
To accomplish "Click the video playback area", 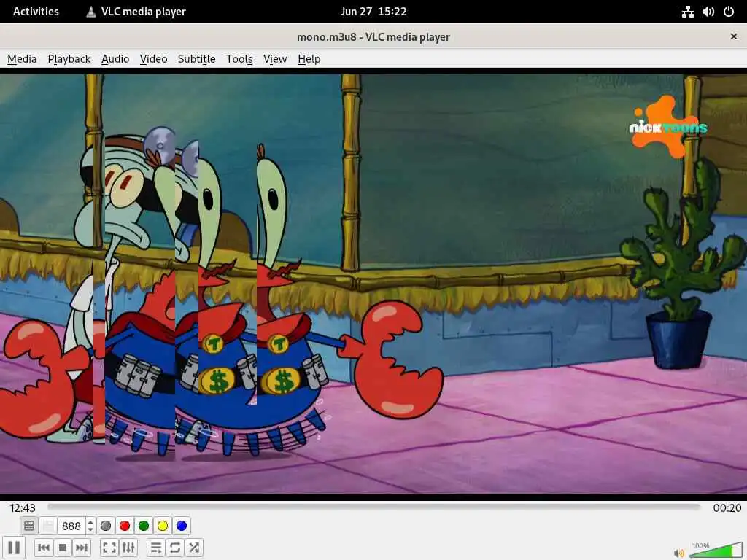I will point(373,284).
